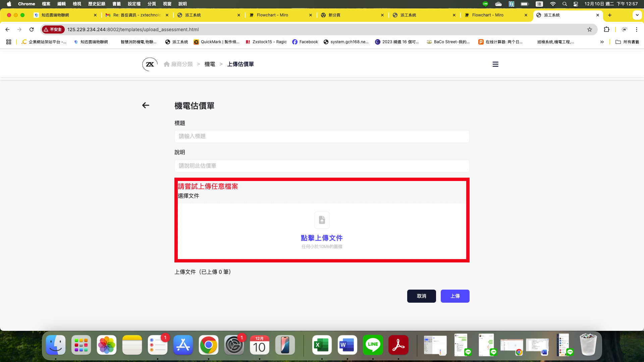The height and width of the screenshot is (362, 644).
Task: Open Control Center in menu bar
Action: point(576,4)
